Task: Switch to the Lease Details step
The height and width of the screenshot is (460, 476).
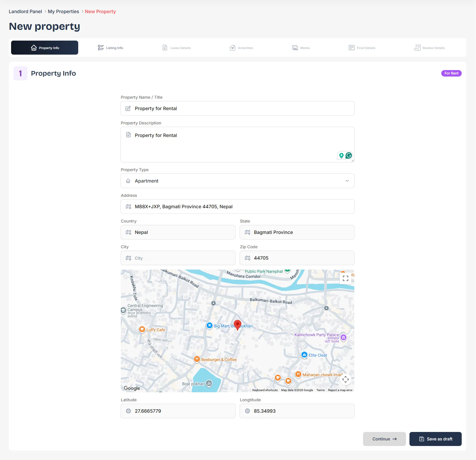Action: 177,48
